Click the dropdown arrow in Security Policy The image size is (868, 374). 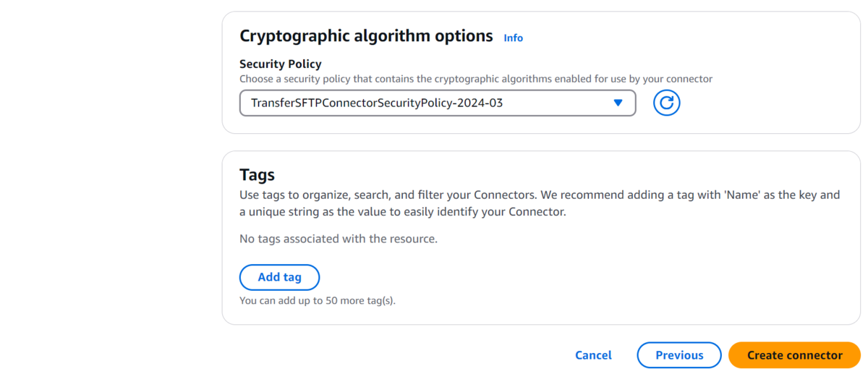coord(618,103)
